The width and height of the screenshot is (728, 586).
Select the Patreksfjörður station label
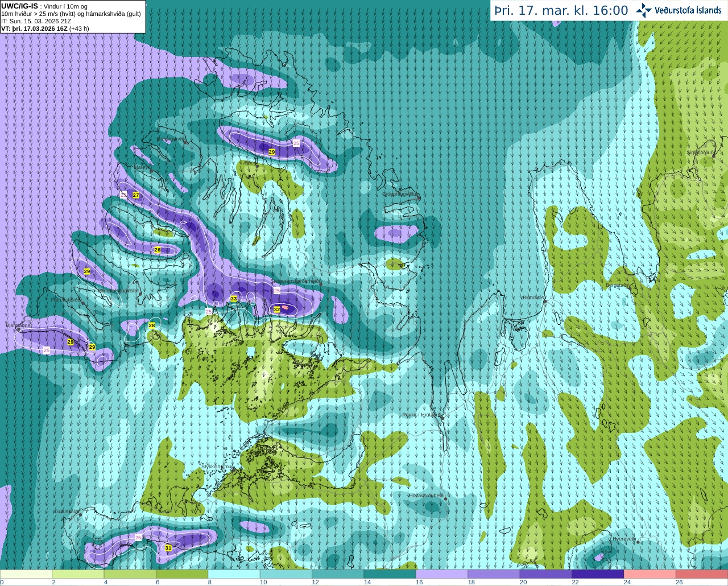point(67,299)
